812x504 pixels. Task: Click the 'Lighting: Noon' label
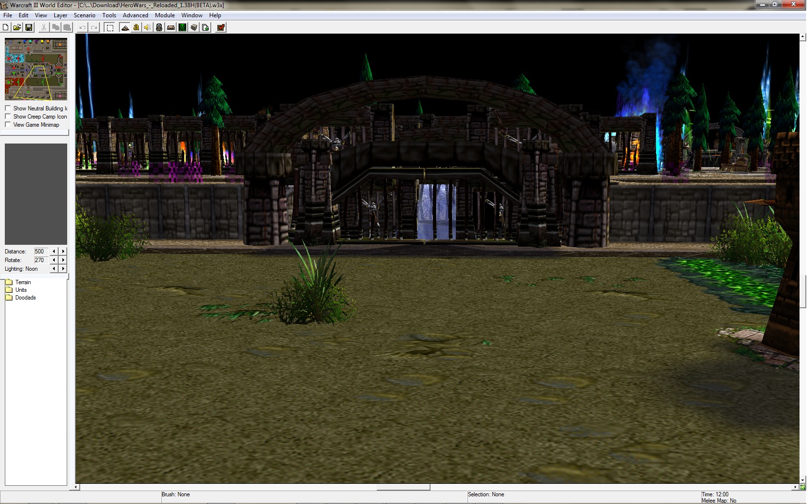click(21, 269)
